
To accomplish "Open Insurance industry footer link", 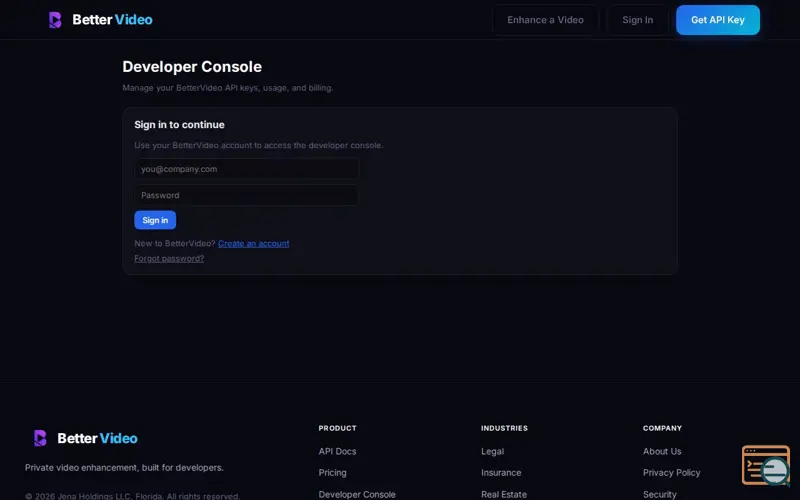I will click(501, 473).
